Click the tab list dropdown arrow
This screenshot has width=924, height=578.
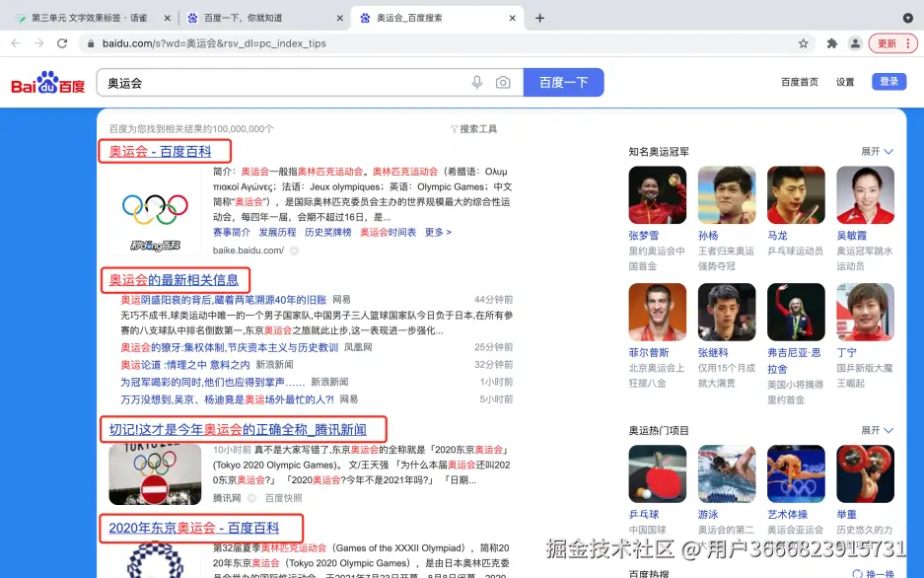tap(908, 18)
